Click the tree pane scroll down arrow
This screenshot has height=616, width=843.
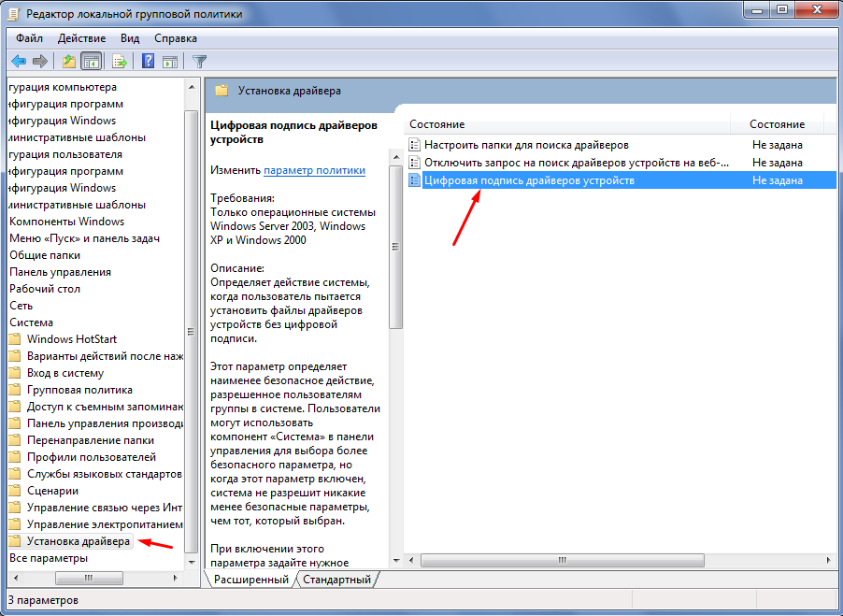[192, 562]
